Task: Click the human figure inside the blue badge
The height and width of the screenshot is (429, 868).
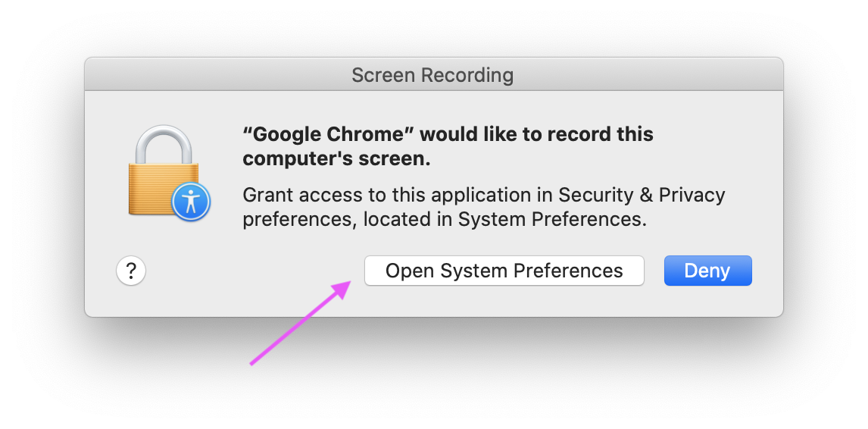Action: [191, 202]
